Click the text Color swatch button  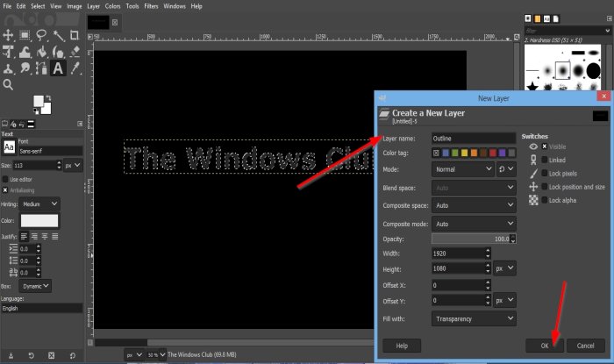[x=39, y=220]
